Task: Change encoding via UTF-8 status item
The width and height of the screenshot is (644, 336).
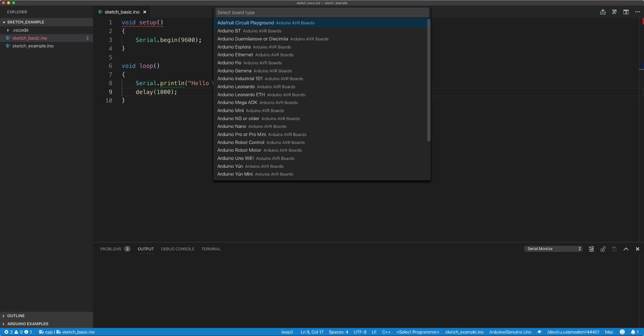Action: [360, 332]
